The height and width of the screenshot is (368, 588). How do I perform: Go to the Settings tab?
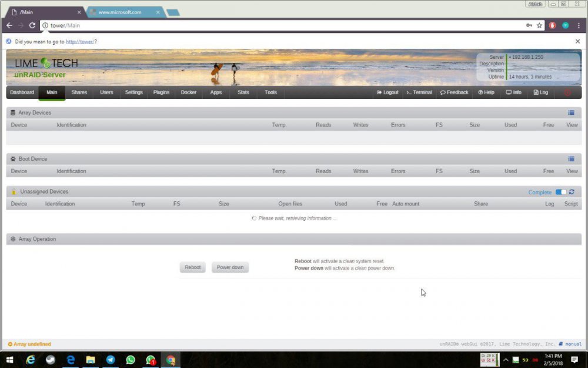pyautogui.click(x=134, y=92)
